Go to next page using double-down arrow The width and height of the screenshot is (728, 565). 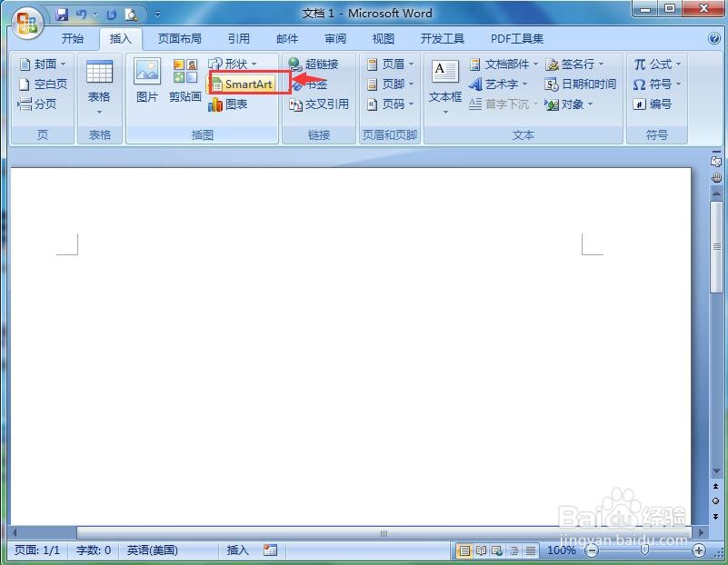(716, 516)
